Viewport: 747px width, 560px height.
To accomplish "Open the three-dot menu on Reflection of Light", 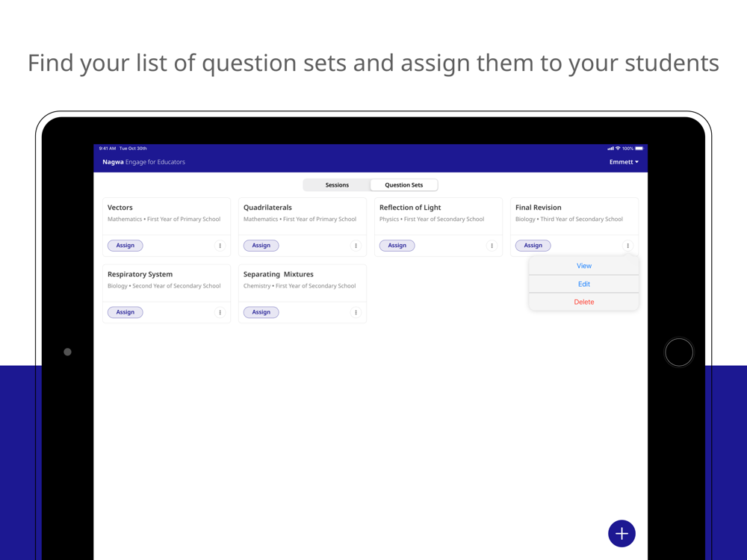I will [x=492, y=246].
